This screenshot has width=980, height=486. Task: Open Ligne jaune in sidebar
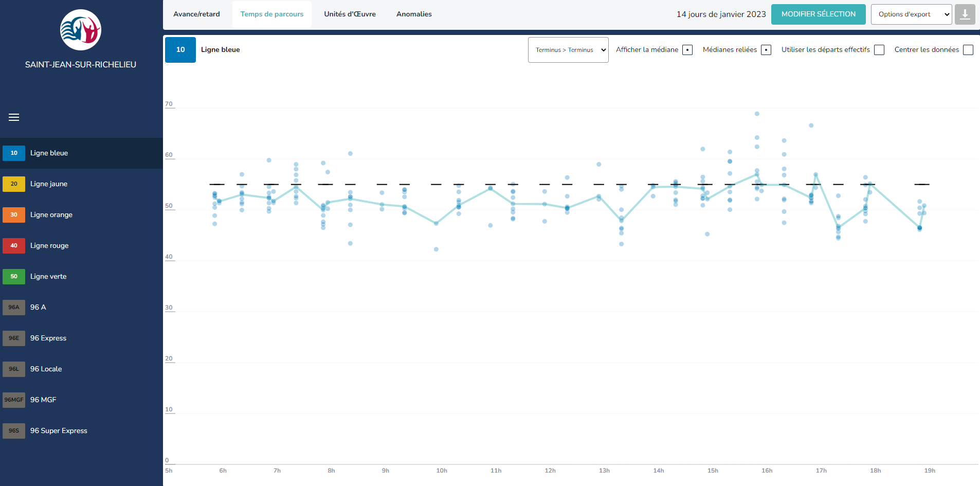pyautogui.click(x=81, y=184)
